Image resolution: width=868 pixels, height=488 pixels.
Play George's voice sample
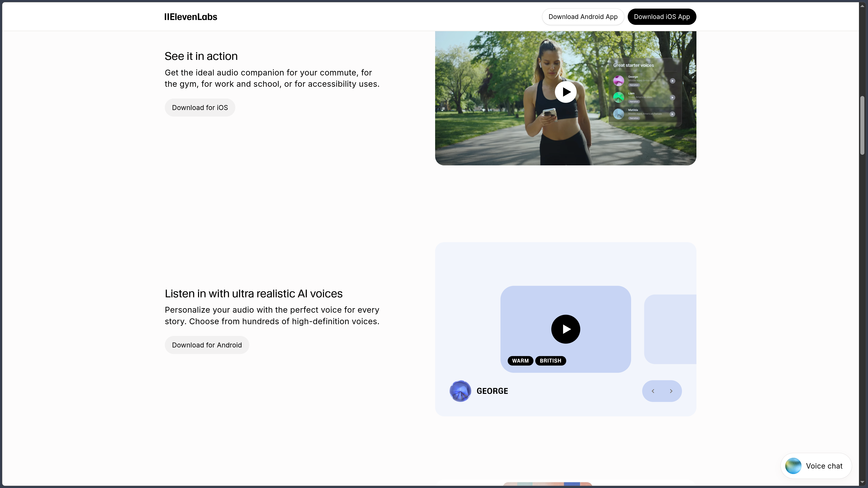click(x=565, y=329)
